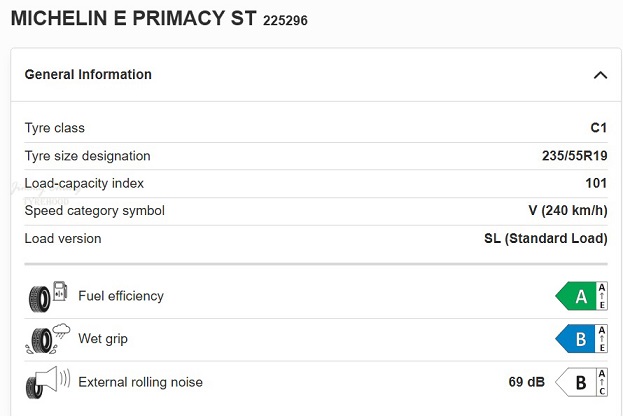Click the load-capacity index value 101
The width and height of the screenshot is (623, 416).
(596, 183)
